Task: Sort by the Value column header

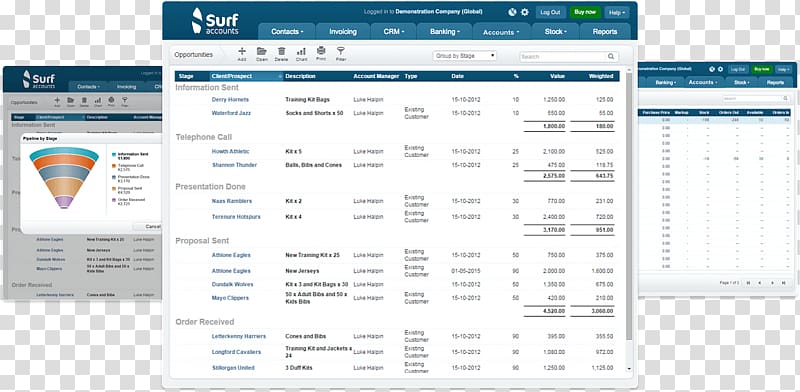Action: [558, 76]
